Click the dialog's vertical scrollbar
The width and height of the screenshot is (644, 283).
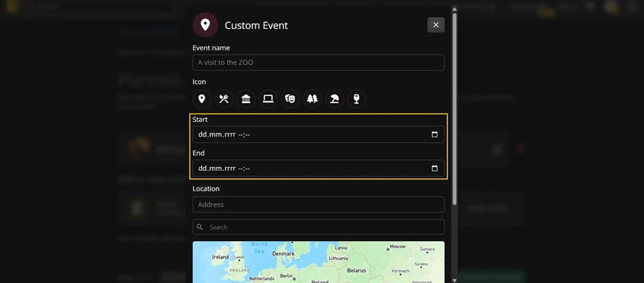click(x=454, y=109)
